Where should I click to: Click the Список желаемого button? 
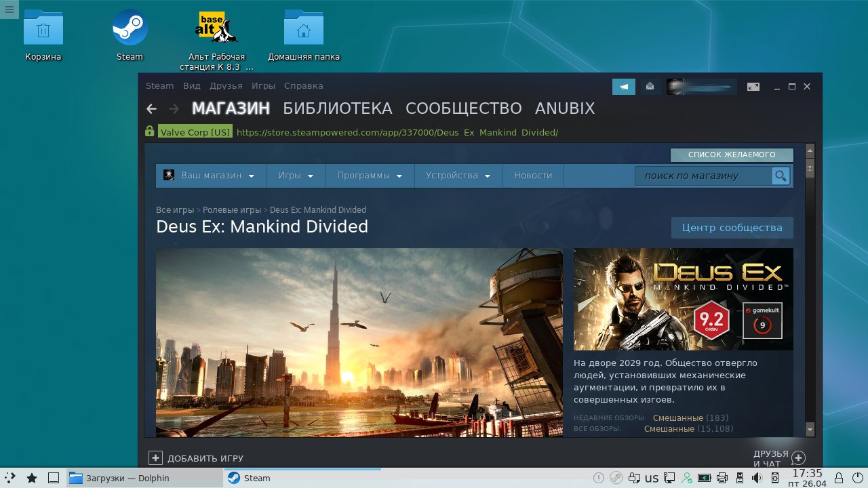[732, 155]
